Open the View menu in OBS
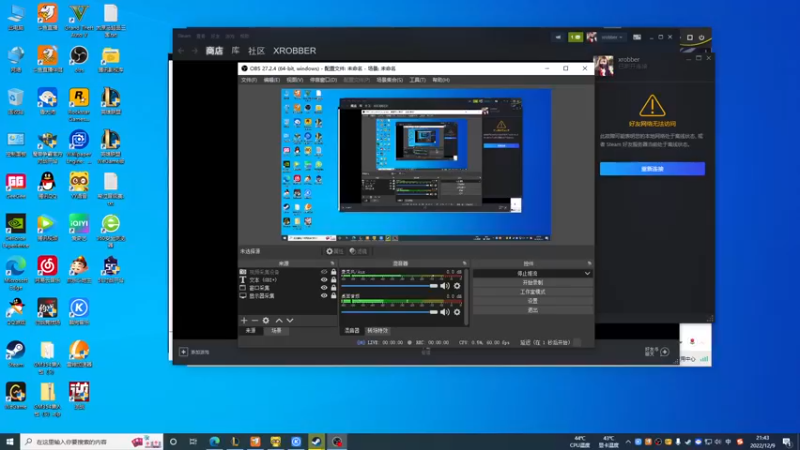 click(x=294, y=80)
